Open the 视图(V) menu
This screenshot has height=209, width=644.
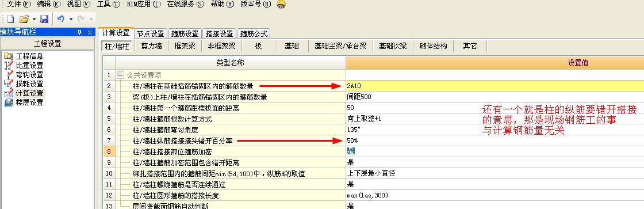click(x=78, y=4)
